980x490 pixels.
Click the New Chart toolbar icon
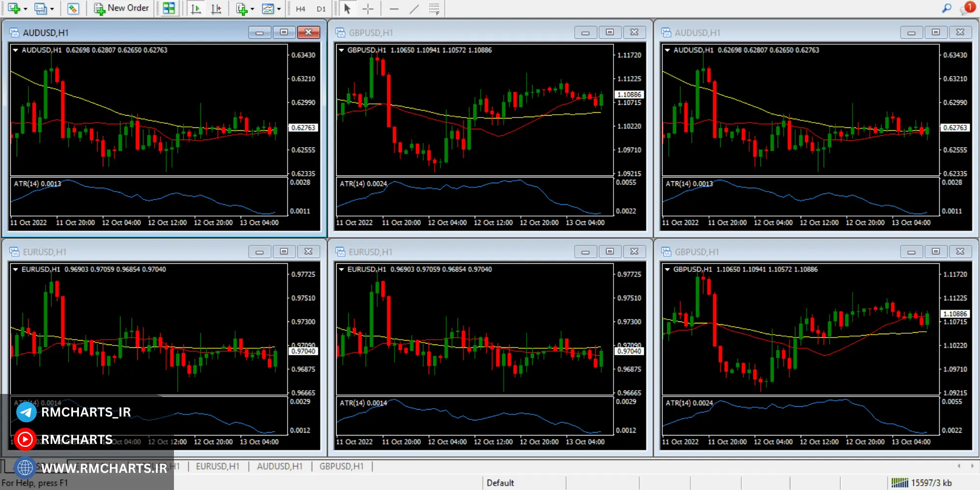(x=13, y=8)
